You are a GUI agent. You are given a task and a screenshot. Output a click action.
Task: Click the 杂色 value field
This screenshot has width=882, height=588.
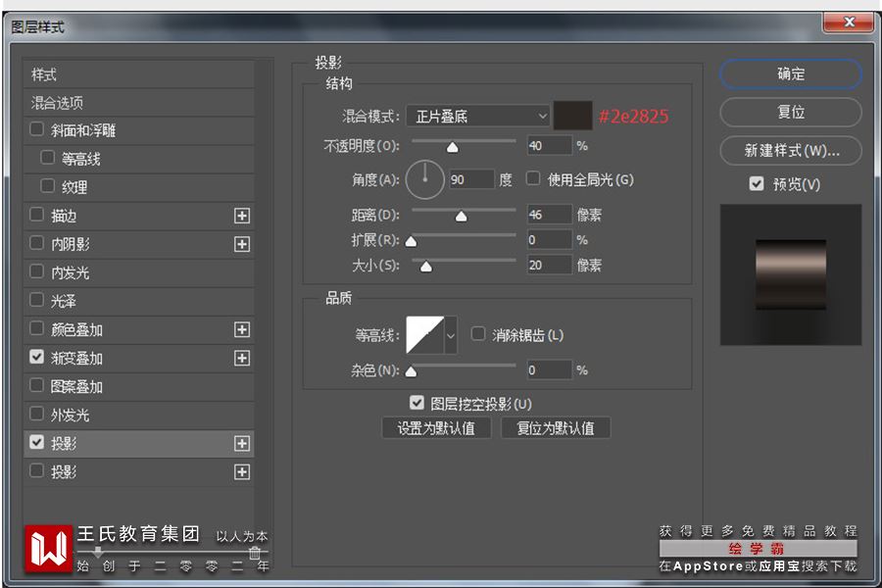click(549, 369)
